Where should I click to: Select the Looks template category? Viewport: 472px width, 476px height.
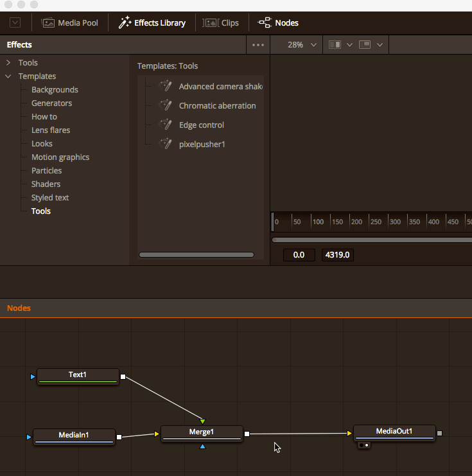42,144
